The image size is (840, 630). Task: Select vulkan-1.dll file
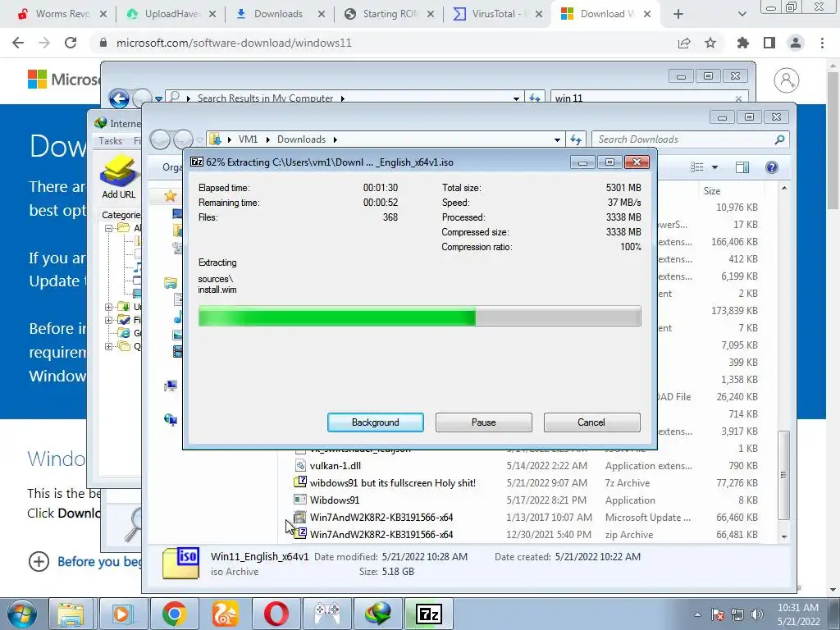tap(335, 466)
